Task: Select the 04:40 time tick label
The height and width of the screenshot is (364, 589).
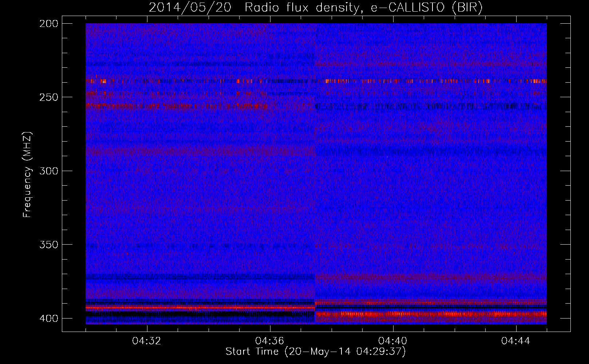Action: click(x=393, y=341)
